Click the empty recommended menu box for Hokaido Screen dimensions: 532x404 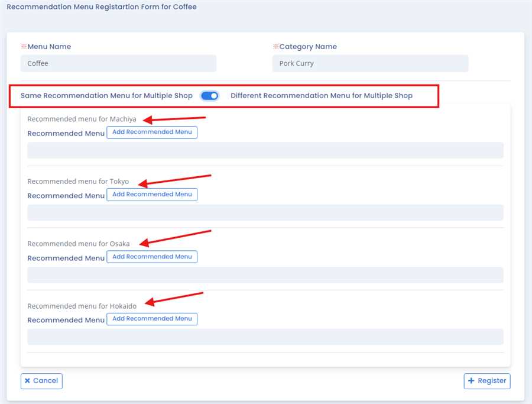point(265,337)
